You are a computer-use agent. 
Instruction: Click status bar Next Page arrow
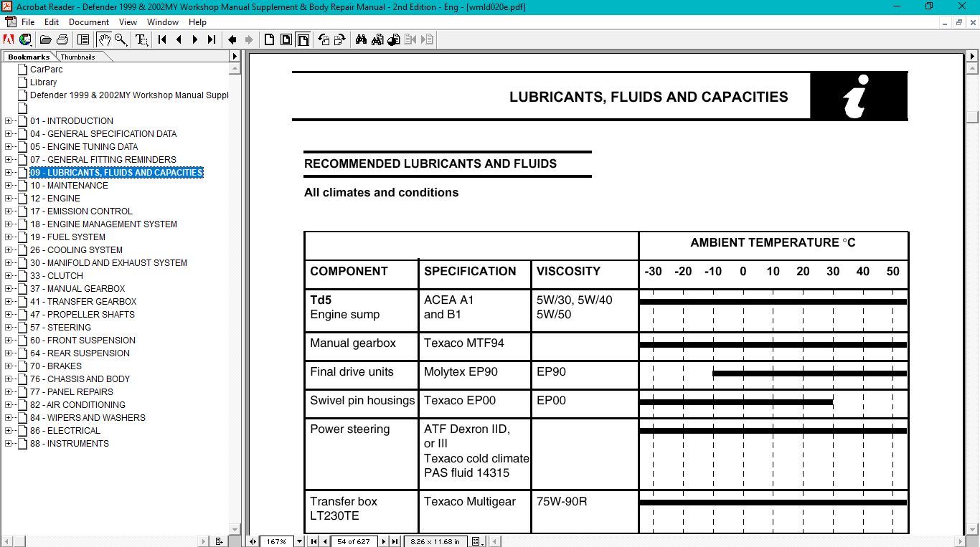[x=384, y=541]
